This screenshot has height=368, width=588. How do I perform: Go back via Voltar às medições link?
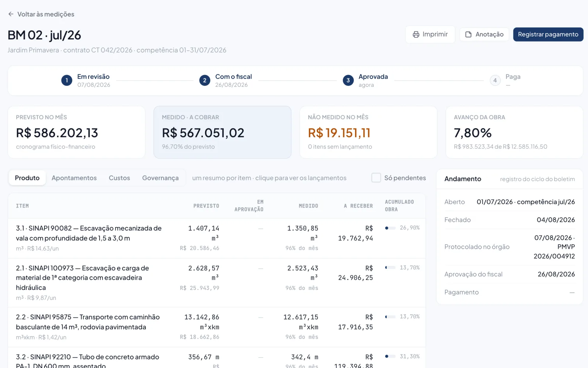click(x=46, y=14)
